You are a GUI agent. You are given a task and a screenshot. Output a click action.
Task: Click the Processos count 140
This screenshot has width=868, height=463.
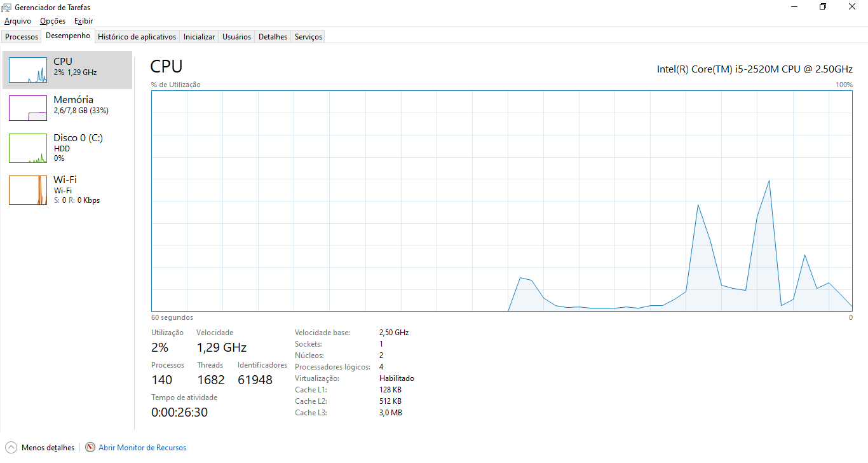pos(161,380)
